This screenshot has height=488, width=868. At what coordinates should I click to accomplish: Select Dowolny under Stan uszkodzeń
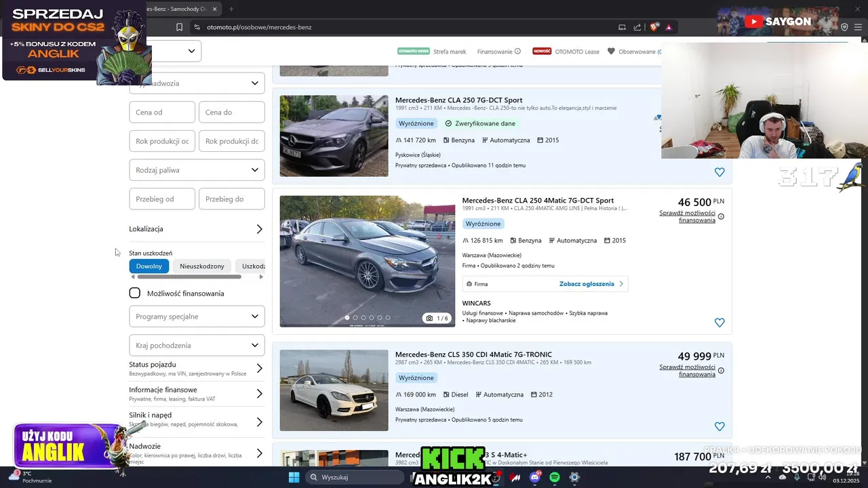149,266
